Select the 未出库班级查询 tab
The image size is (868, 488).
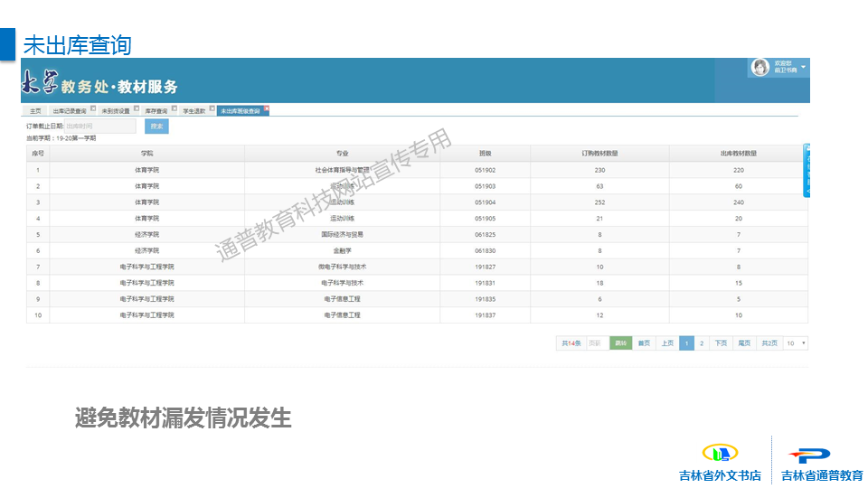pyautogui.click(x=241, y=111)
